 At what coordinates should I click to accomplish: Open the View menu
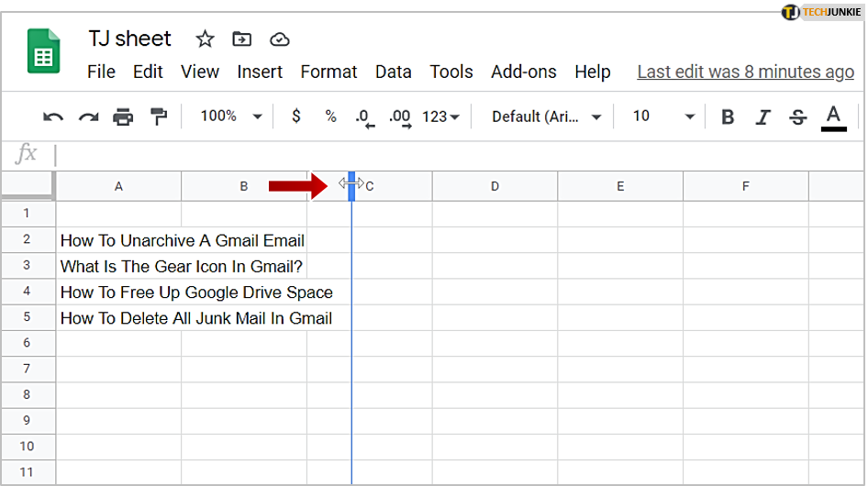(200, 72)
